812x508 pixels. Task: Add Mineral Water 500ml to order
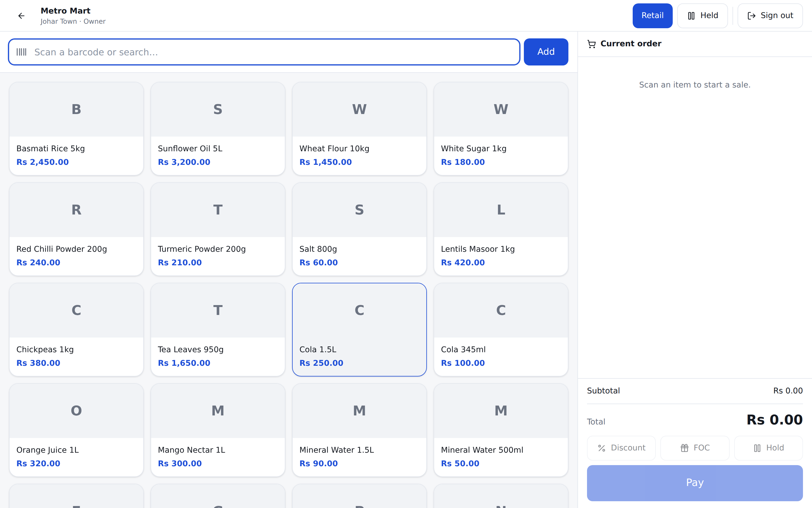[501, 430]
